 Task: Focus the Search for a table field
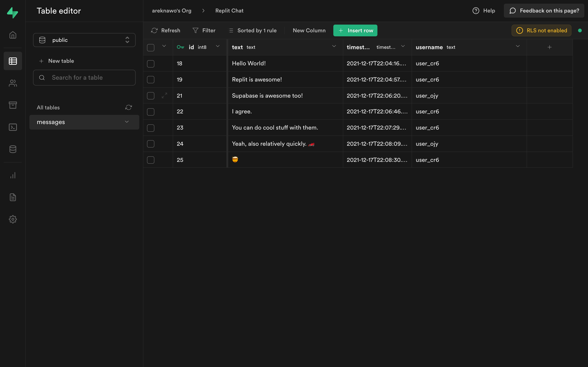84,78
